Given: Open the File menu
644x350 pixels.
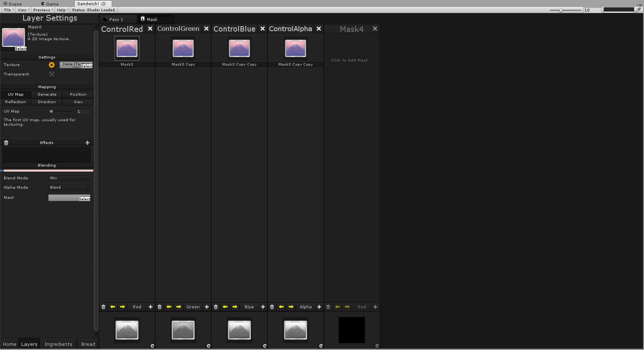Looking at the screenshot, I should click(x=9, y=10).
